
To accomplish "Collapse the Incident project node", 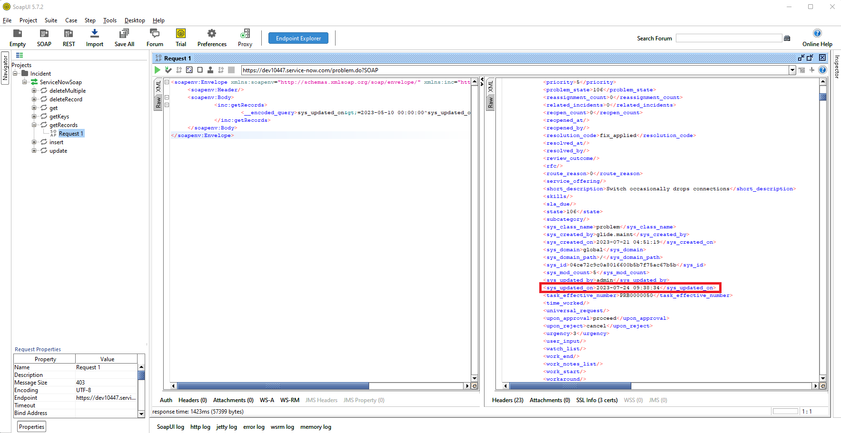I will [x=15, y=74].
